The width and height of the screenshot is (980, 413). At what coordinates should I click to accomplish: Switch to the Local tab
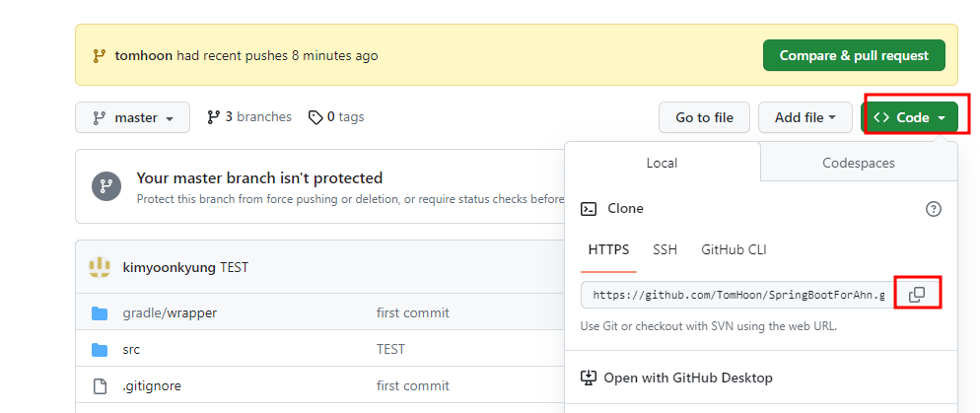662,163
